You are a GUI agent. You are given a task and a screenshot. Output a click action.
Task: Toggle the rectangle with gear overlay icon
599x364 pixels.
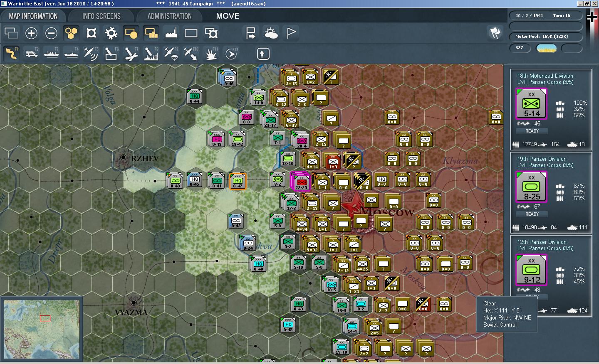pos(211,33)
